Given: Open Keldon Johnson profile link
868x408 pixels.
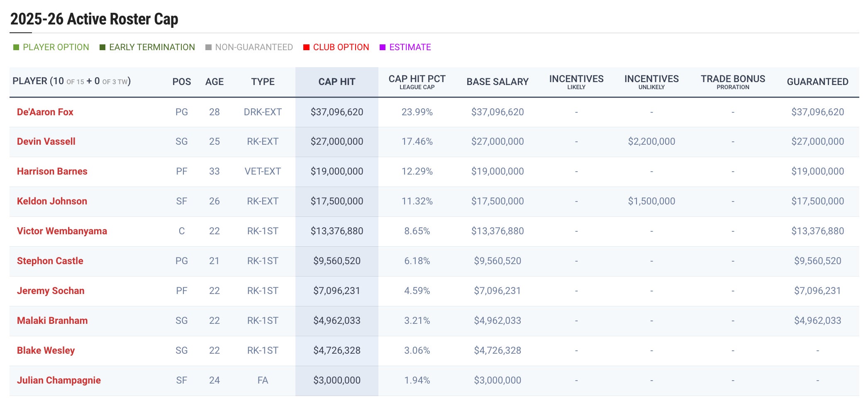Looking at the screenshot, I should coord(52,201).
